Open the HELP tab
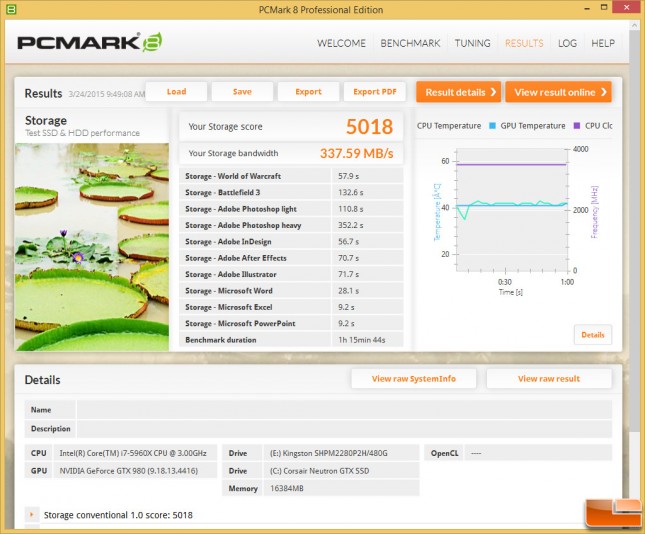 (x=603, y=43)
